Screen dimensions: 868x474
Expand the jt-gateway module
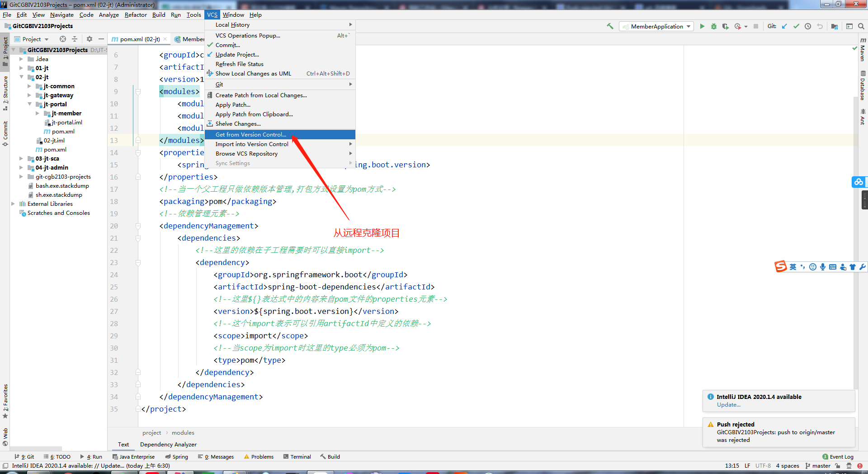(x=29, y=95)
